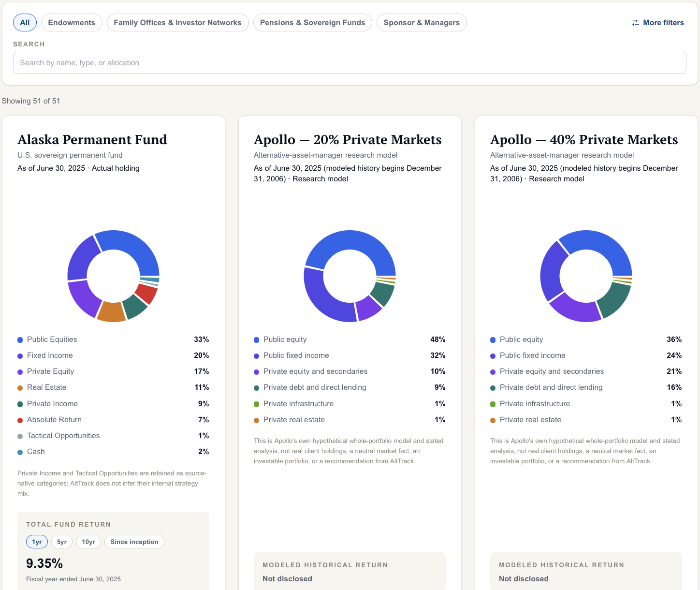
Task: Open More filters
Action: [658, 23]
